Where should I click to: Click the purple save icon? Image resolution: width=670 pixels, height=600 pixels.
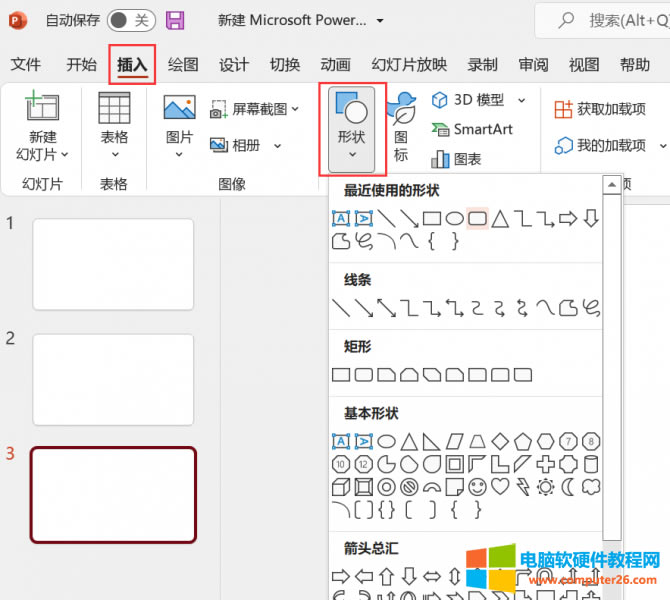click(175, 20)
